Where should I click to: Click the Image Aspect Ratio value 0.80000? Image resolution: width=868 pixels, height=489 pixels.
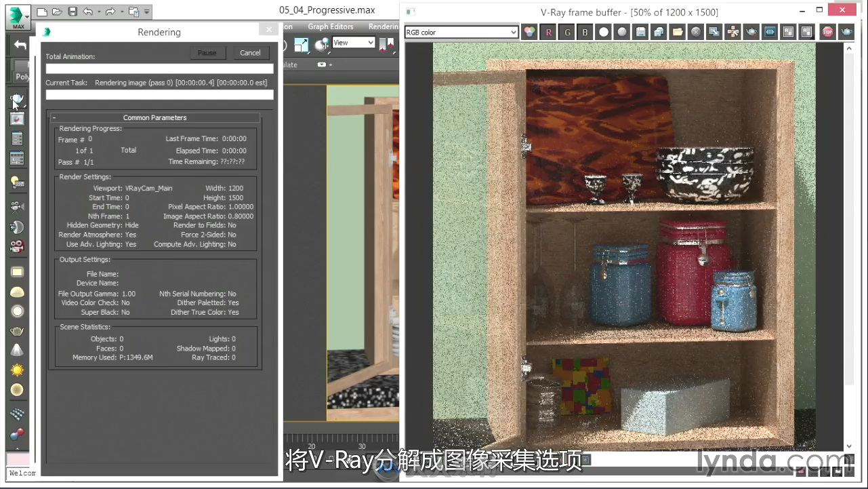[241, 217]
